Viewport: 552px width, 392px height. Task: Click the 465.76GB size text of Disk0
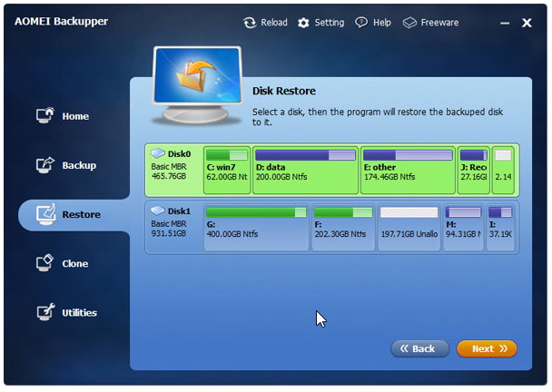click(x=169, y=176)
